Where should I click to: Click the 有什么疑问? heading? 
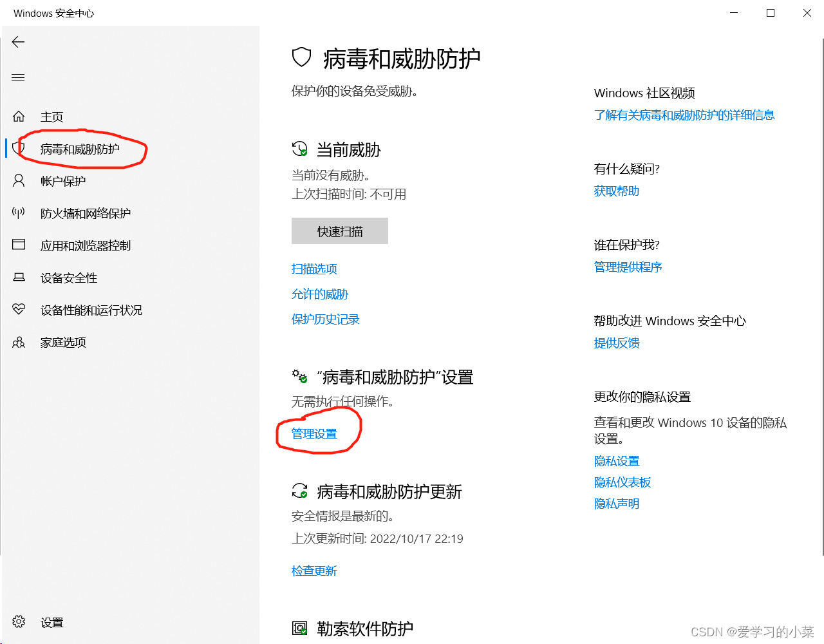tap(627, 169)
